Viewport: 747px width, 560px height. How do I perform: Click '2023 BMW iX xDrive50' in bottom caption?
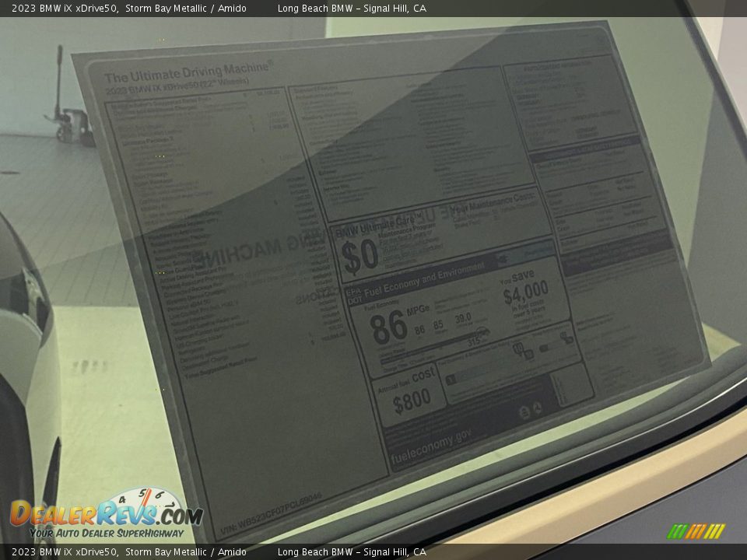(65, 552)
